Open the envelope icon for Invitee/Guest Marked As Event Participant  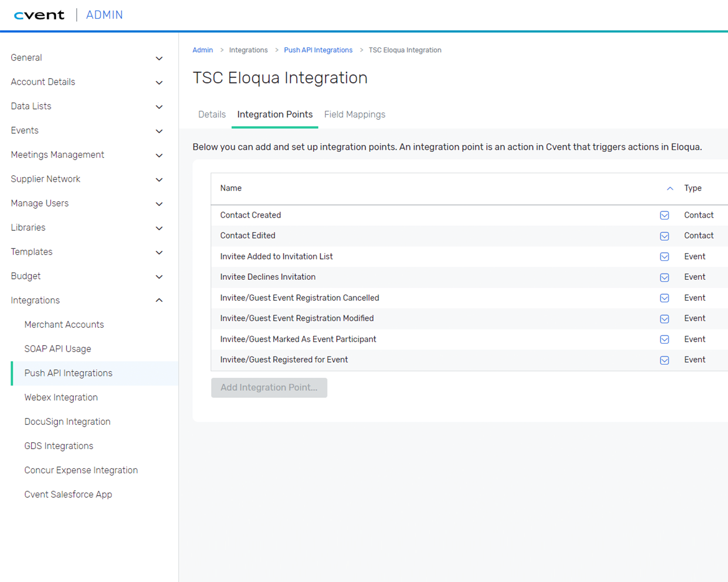664,339
